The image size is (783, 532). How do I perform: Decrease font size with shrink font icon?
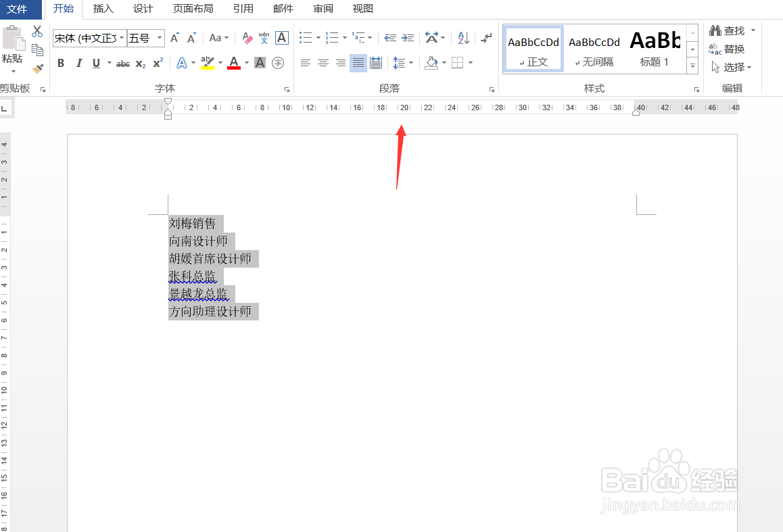point(192,38)
